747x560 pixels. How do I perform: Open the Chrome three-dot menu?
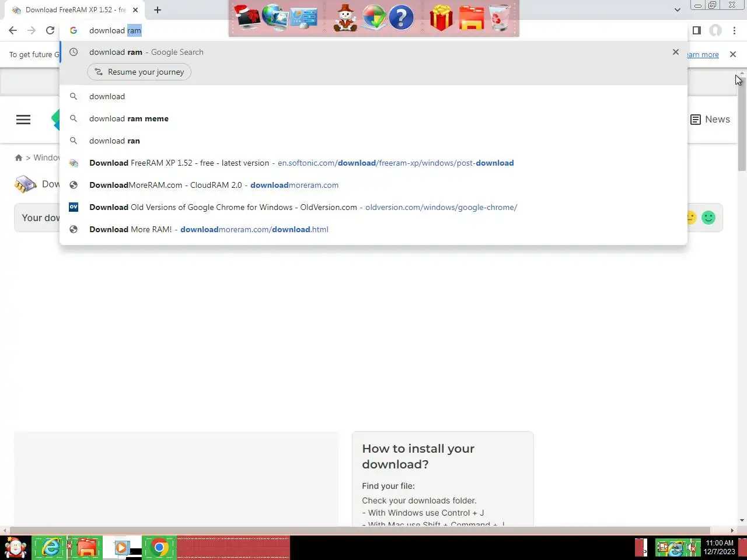(x=734, y=30)
